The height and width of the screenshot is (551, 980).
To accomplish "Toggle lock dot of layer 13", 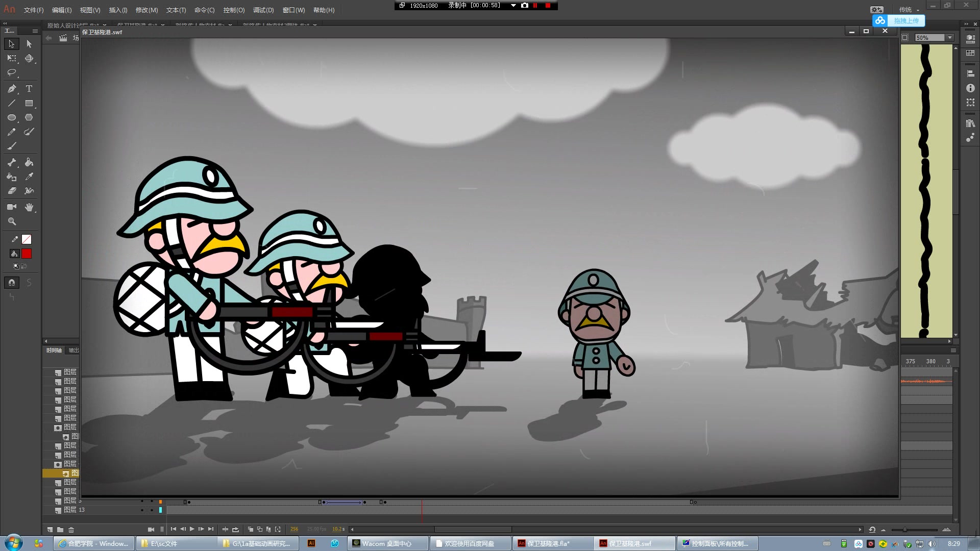I will [152, 510].
